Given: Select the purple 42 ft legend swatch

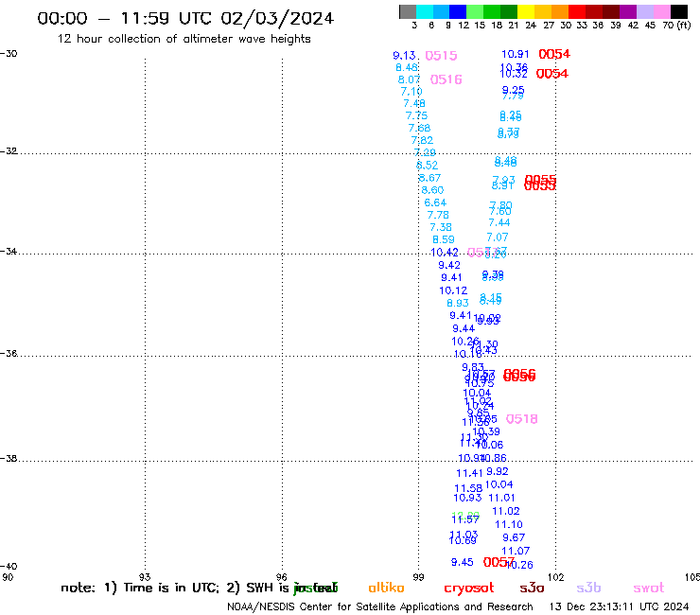Looking at the screenshot, I should pyautogui.click(x=628, y=11).
